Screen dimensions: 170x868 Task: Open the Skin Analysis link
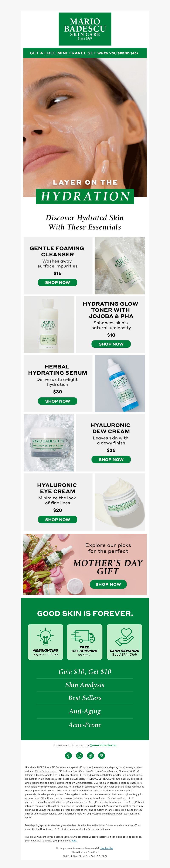[85, 685]
